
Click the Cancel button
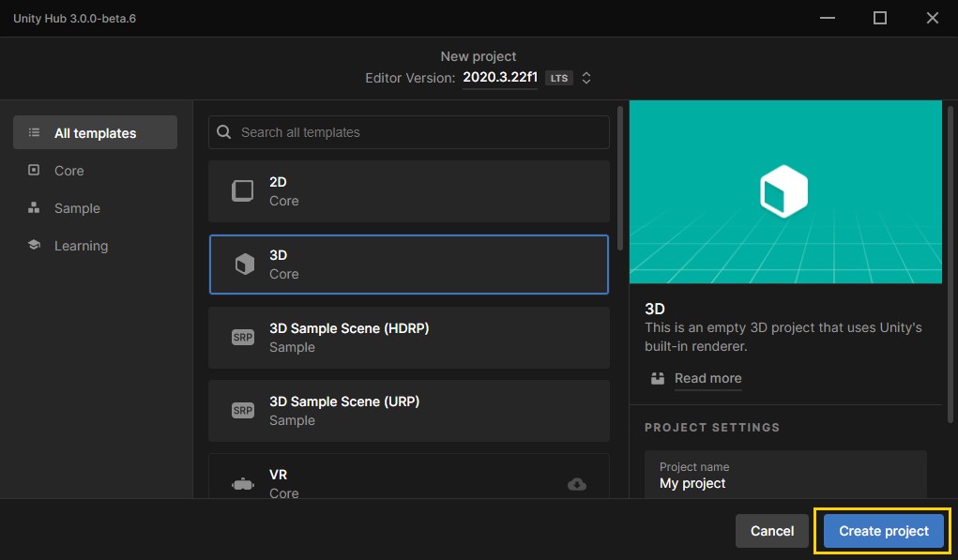pyautogui.click(x=772, y=531)
